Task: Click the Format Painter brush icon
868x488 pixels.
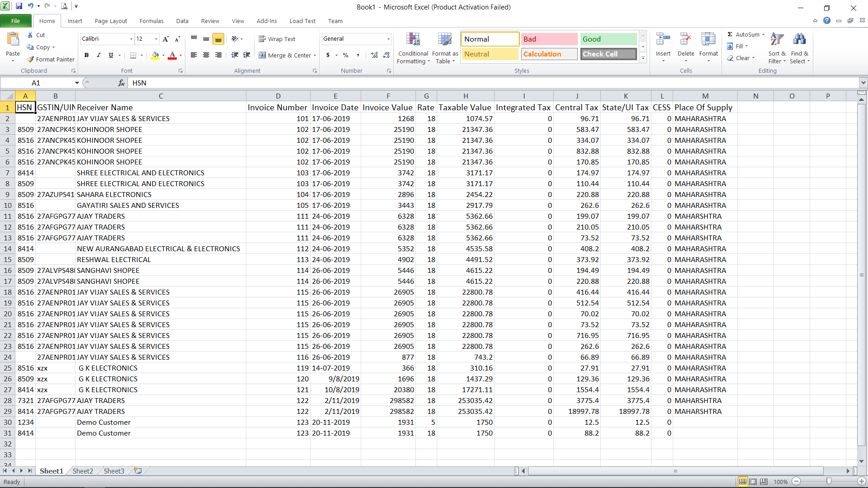Action: pyautogui.click(x=30, y=59)
